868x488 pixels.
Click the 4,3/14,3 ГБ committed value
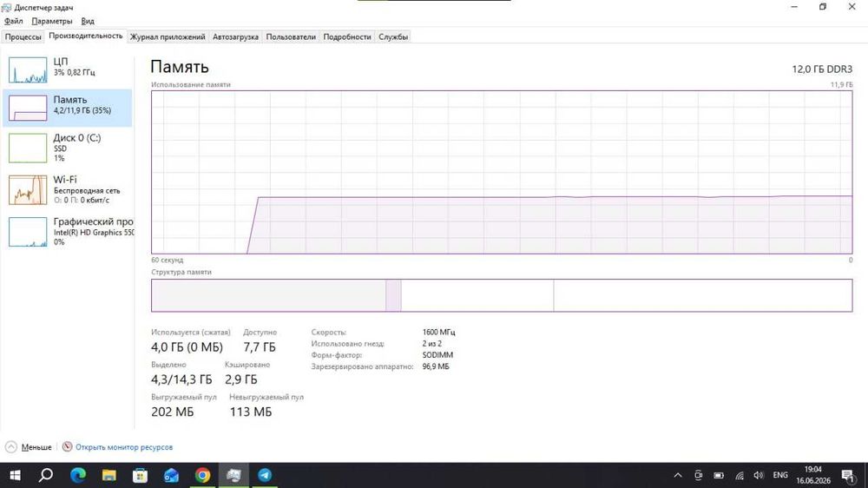tap(181, 379)
